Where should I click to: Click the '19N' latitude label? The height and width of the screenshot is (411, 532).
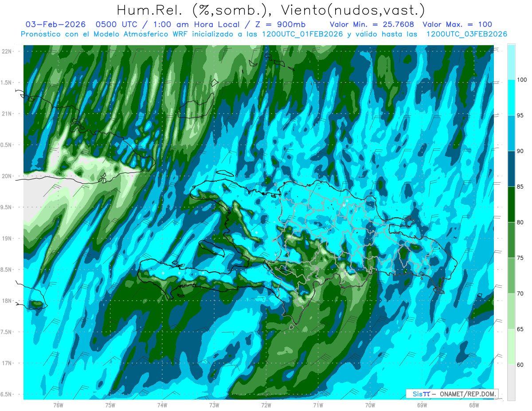click(7, 239)
